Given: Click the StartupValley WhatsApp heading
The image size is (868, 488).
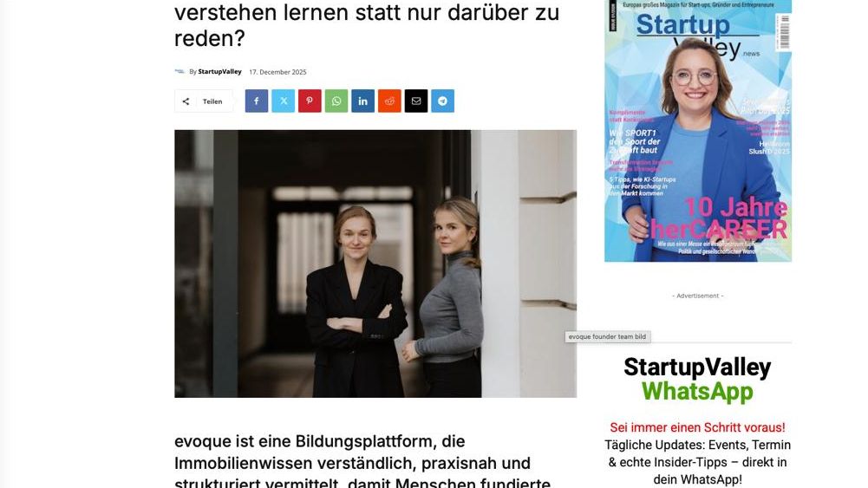Looking at the screenshot, I should click(697, 379).
